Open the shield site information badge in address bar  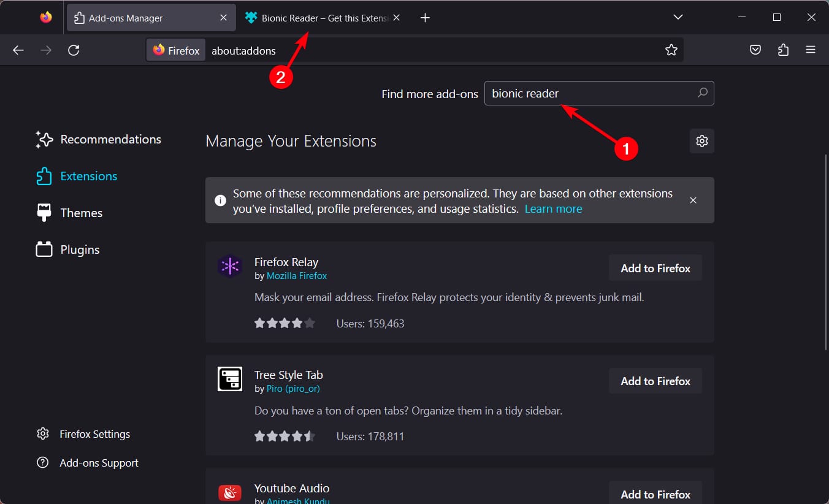(175, 50)
